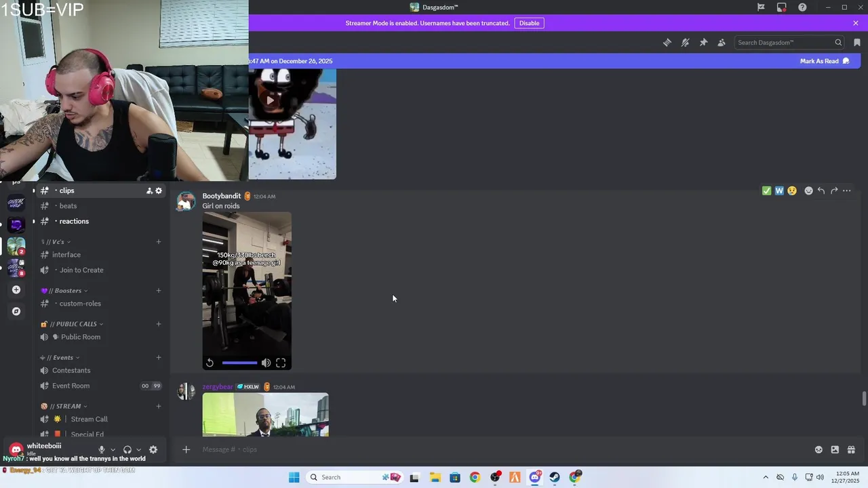The width and height of the screenshot is (868, 488).
Task: Collapse the // STREAM category
Action: coord(64,406)
